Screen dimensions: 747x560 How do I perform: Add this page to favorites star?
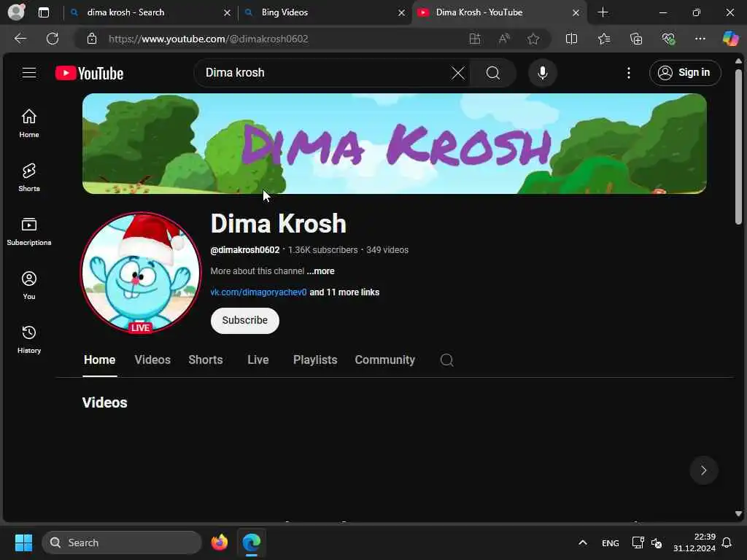pos(533,39)
